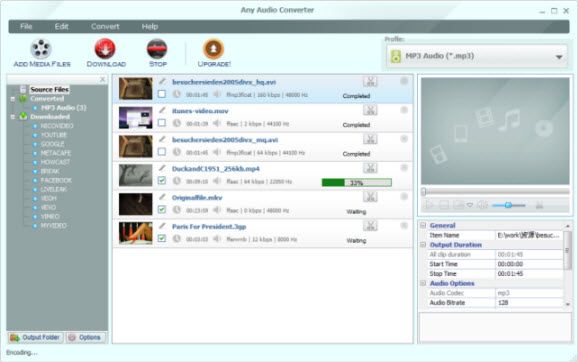The height and width of the screenshot is (362, 578).
Task: Click the properties panel down scroll arrow
Action: (568, 304)
